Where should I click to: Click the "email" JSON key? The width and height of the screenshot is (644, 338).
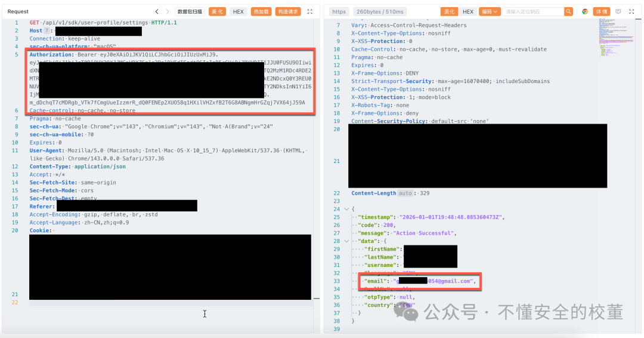click(x=376, y=281)
